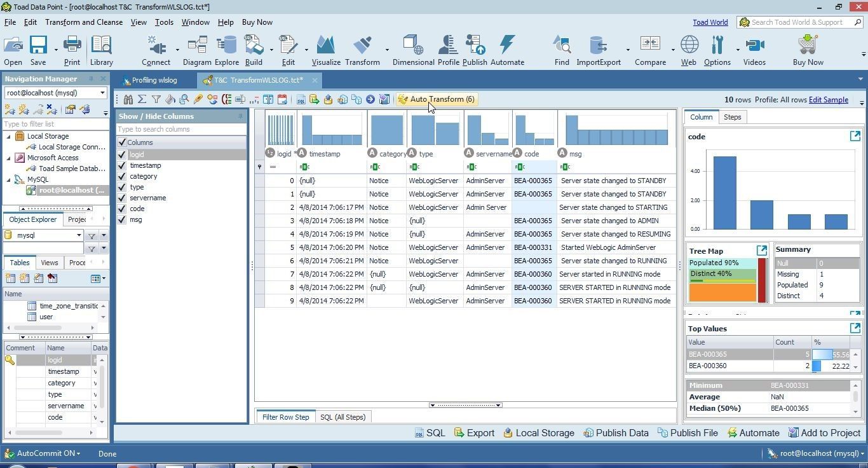Switch to the Views tab
This screenshot has height=468, width=868.
pyautogui.click(x=49, y=263)
